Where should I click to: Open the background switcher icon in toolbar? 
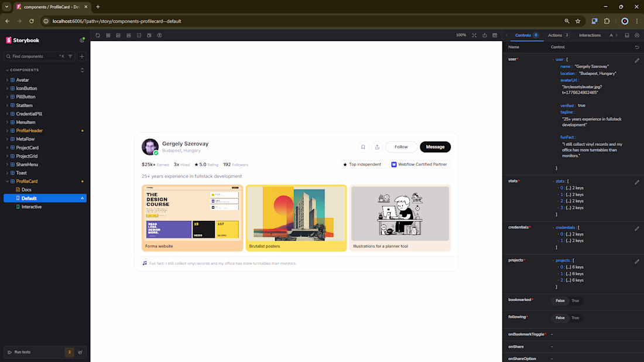pyautogui.click(x=118, y=35)
